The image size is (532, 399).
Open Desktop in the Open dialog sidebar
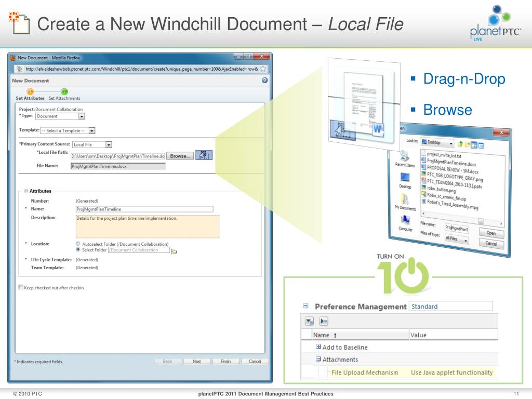pos(405,180)
